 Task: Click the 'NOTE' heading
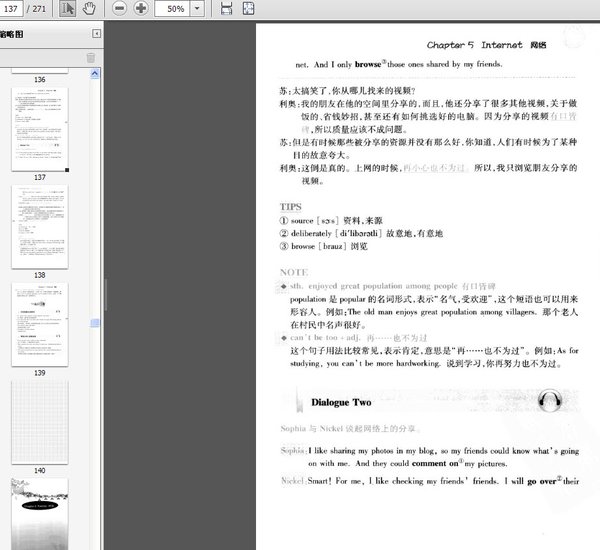pos(294,272)
